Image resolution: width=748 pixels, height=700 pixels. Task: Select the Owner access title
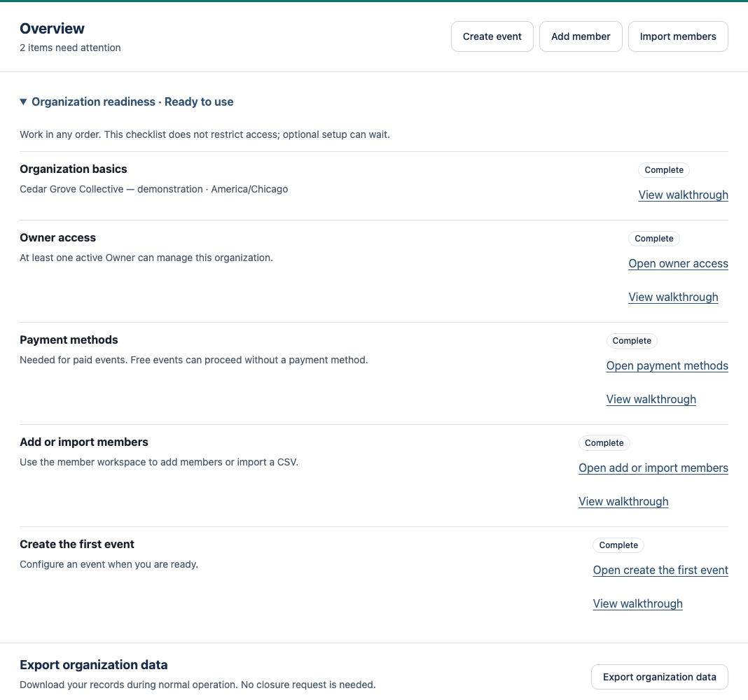pos(57,237)
